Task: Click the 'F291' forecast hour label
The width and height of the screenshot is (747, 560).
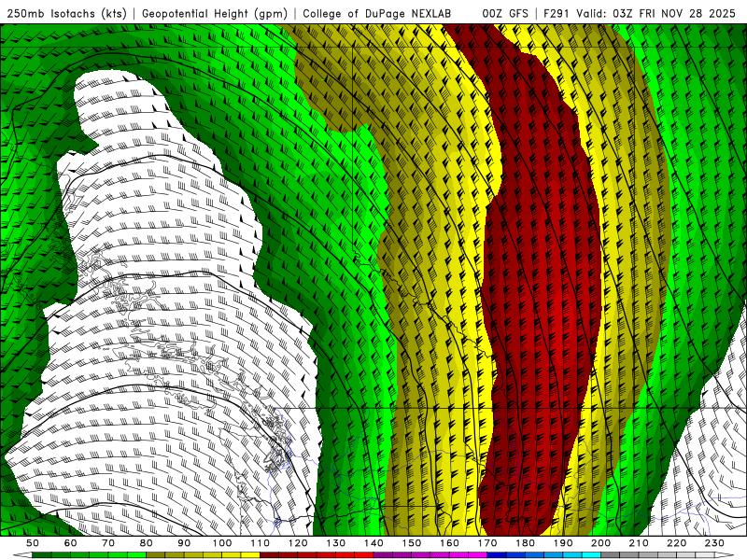Action: [x=556, y=14]
